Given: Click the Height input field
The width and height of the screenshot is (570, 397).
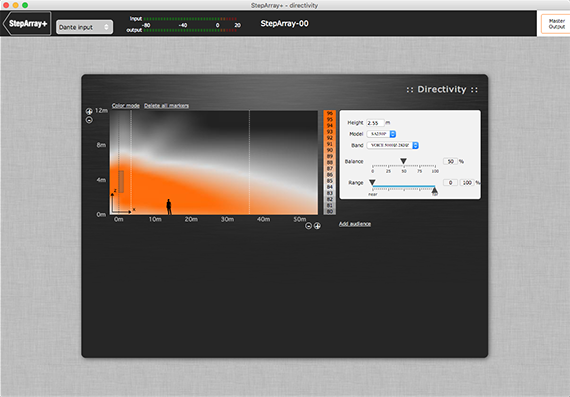Looking at the screenshot, I should [x=375, y=123].
